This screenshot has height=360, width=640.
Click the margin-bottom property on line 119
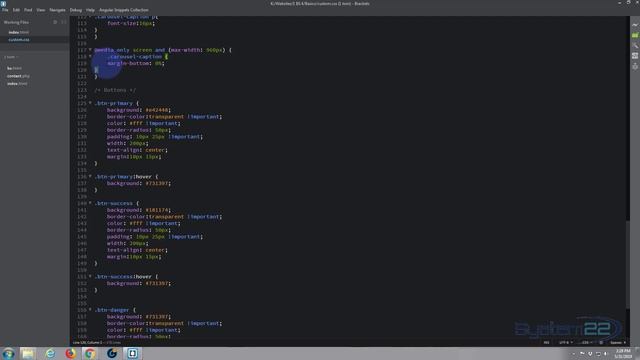point(129,63)
